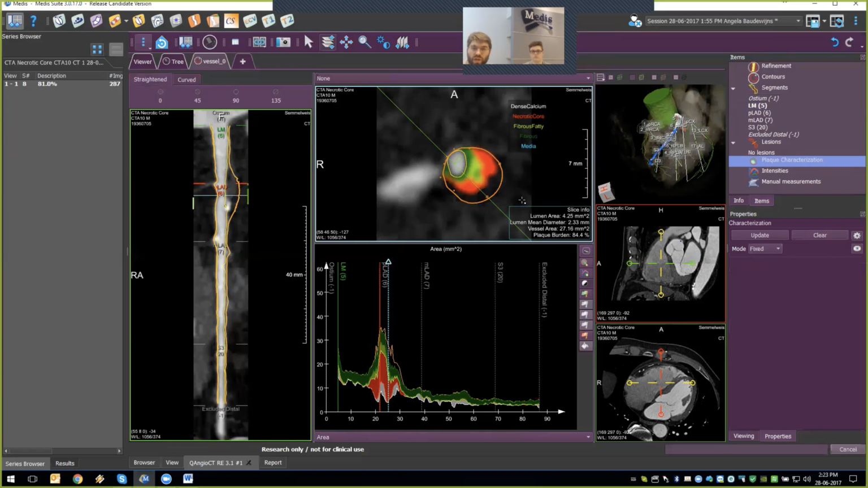This screenshot has height=488, width=868.
Task: Choose the window level brightness tool
Action: coord(384,42)
